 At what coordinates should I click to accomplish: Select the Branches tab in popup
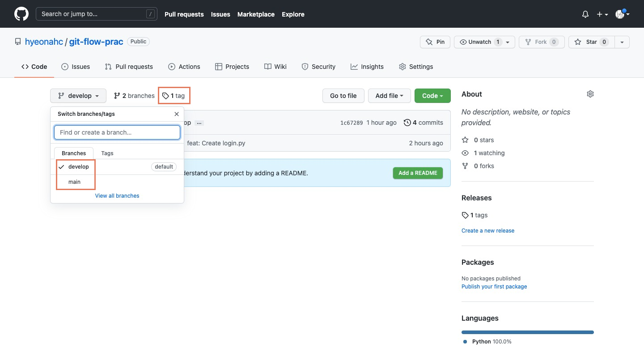(74, 153)
